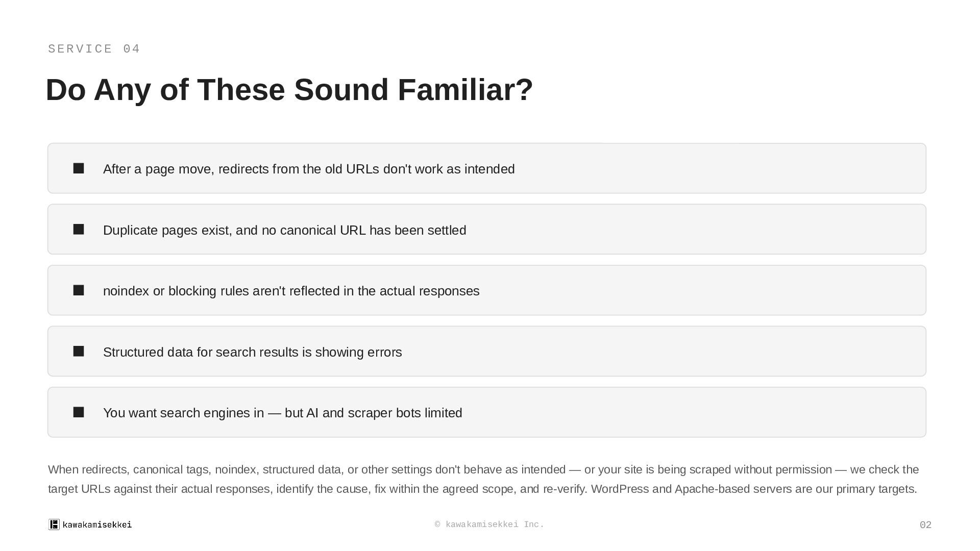Click the copyright kawakamisekkei Inc. footer text
This screenshot has width=980, height=551.
pyautogui.click(x=489, y=524)
